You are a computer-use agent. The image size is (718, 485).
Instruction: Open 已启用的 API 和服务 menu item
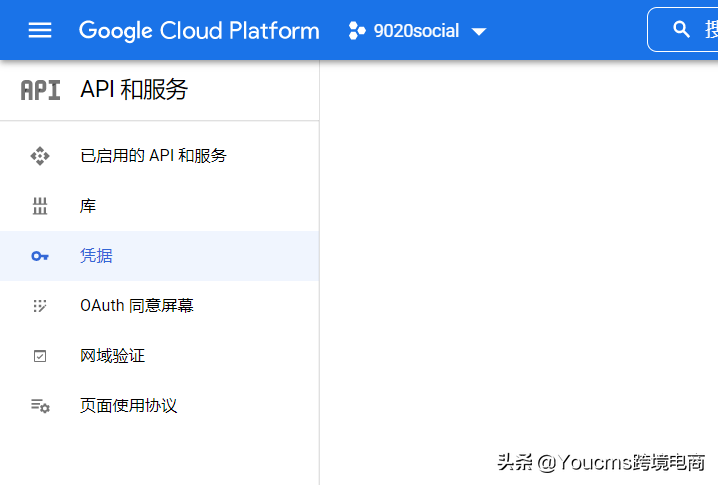point(159,156)
